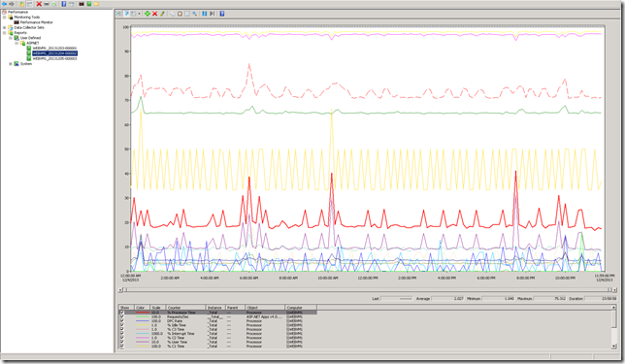Uncheck Show for Requests/Sec counter
625x364 pixels.
122,317
